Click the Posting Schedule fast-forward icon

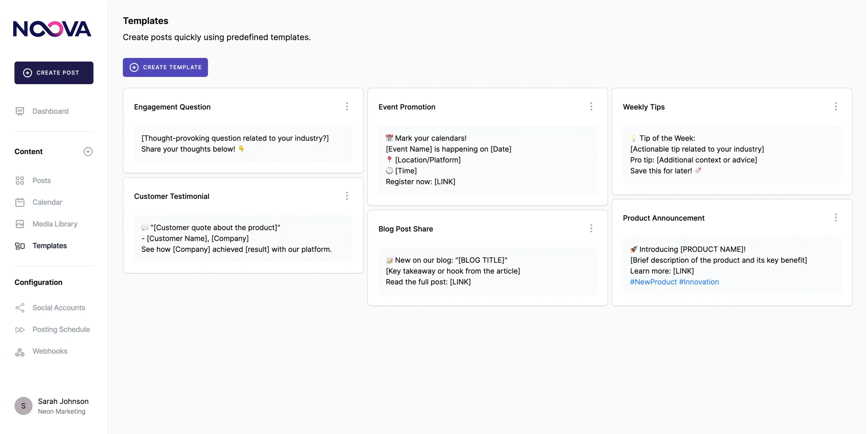tap(20, 329)
